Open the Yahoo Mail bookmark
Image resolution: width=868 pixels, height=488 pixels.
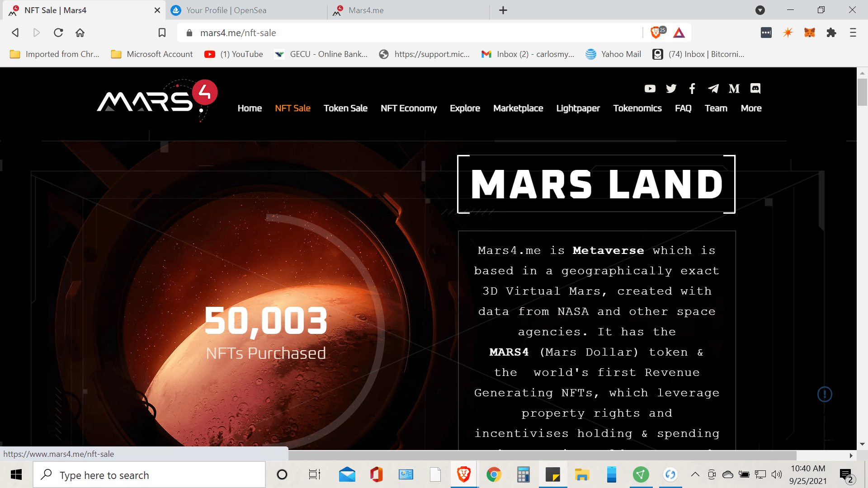pos(613,54)
